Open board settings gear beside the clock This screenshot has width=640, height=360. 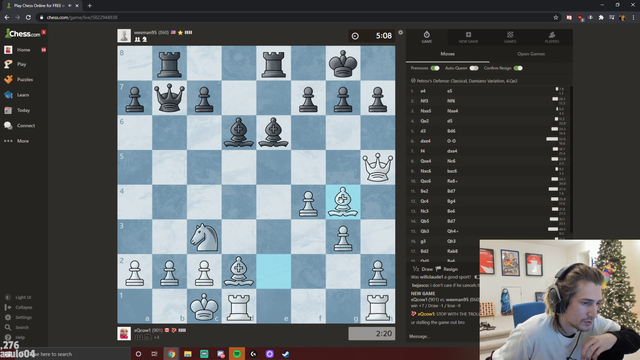tap(401, 32)
